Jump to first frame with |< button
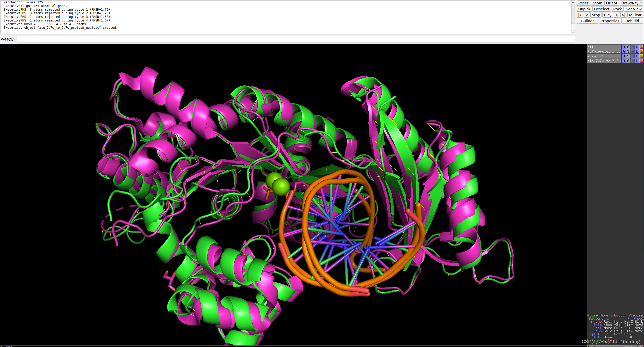Viewport: 644px width, 347px height. click(x=580, y=15)
